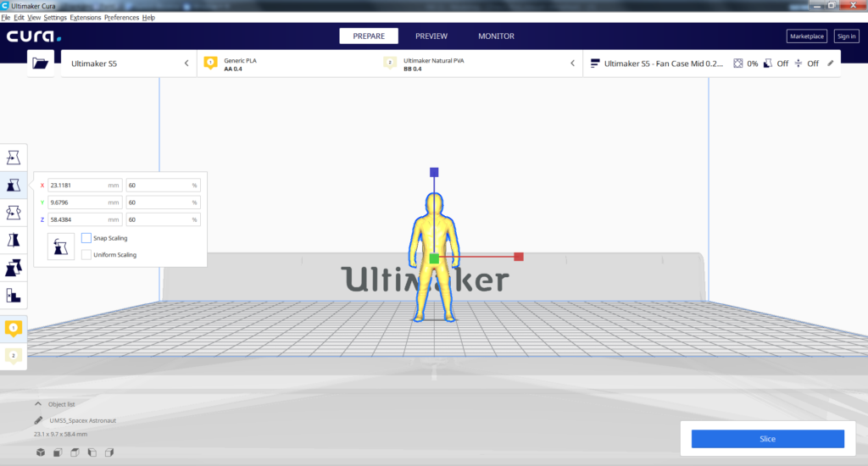Enable the Uniform Scaling checkbox
Viewport: 868px width, 466px height.
[86, 254]
